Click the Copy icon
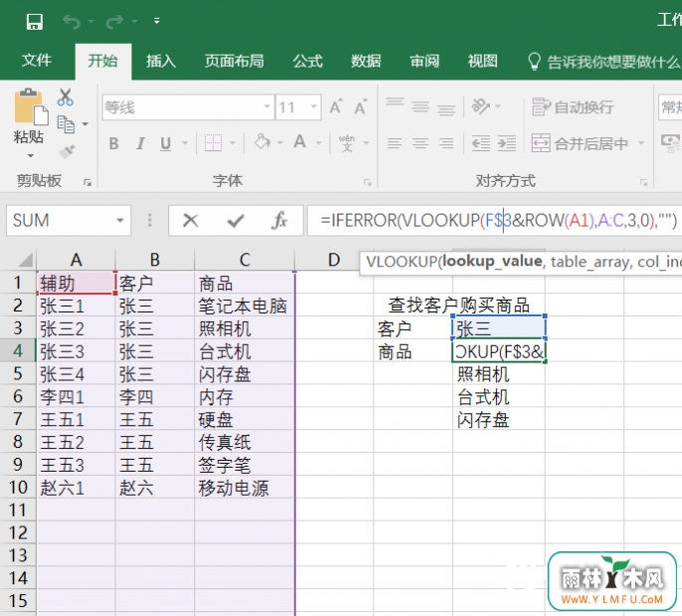The height and width of the screenshot is (616, 682). [66, 124]
